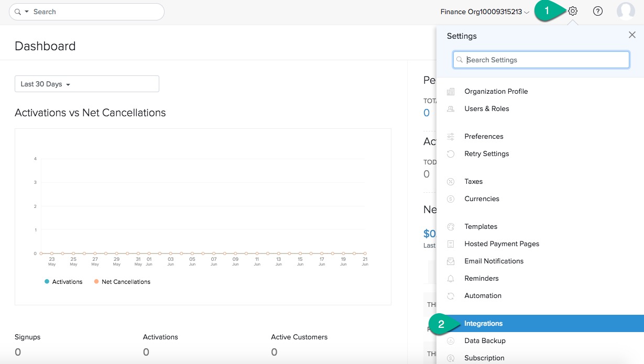Open Hosted Payment Pages settings
The image size is (644, 364).
tap(501, 244)
